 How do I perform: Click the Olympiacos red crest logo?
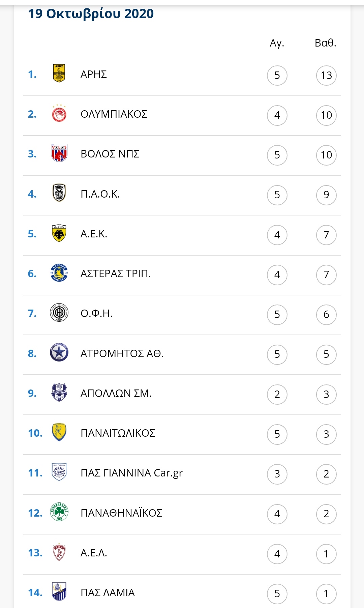pos(59,113)
